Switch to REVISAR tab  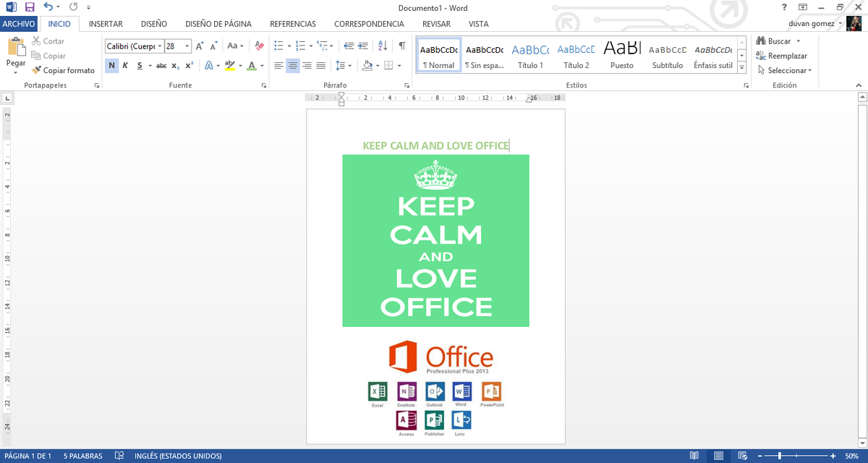click(436, 24)
